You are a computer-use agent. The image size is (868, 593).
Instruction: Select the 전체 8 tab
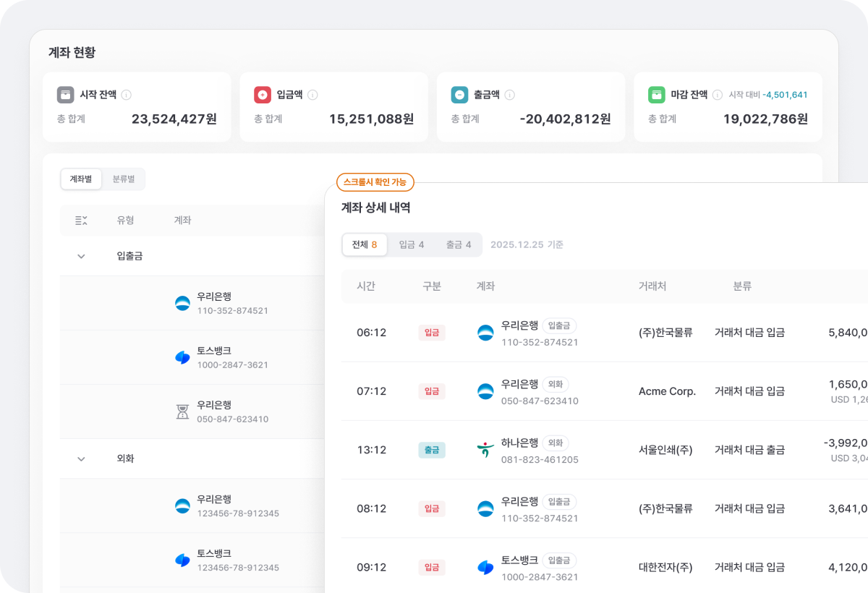pos(365,245)
